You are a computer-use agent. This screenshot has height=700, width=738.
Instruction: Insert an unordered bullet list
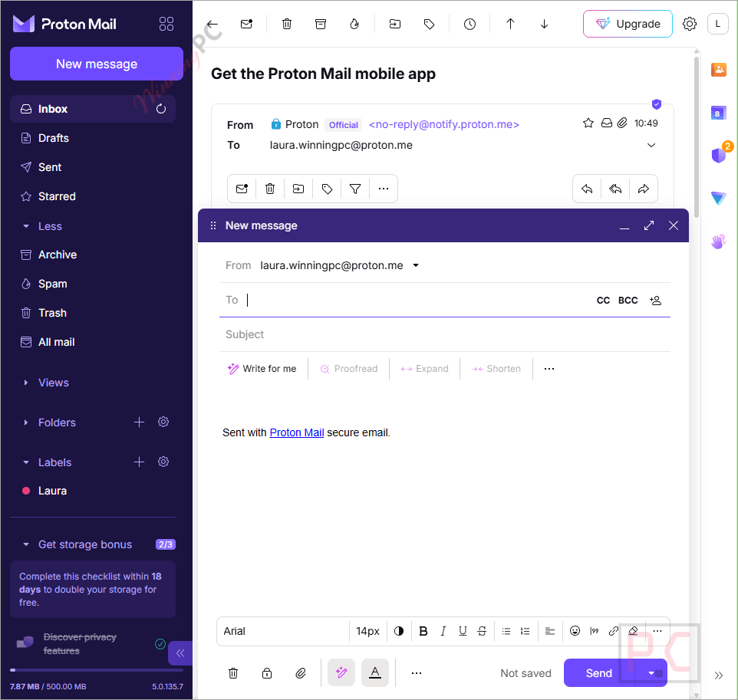point(506,631)
